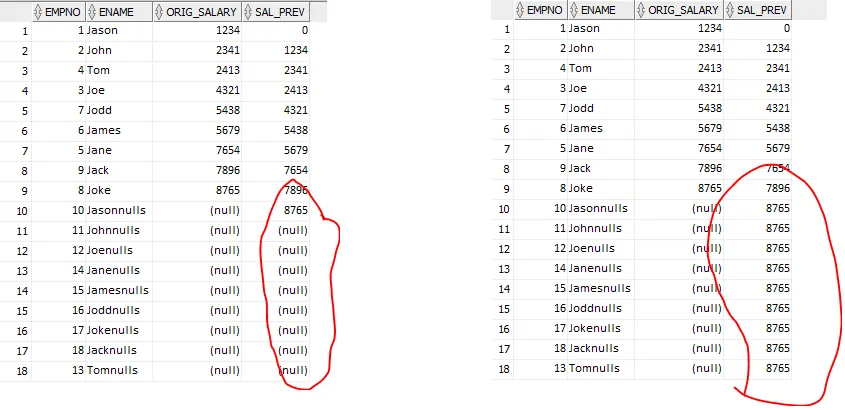Click Jasonnulls name cell in left grid
The height and width of the screenshot is (410, 845).
pos(116,210)
